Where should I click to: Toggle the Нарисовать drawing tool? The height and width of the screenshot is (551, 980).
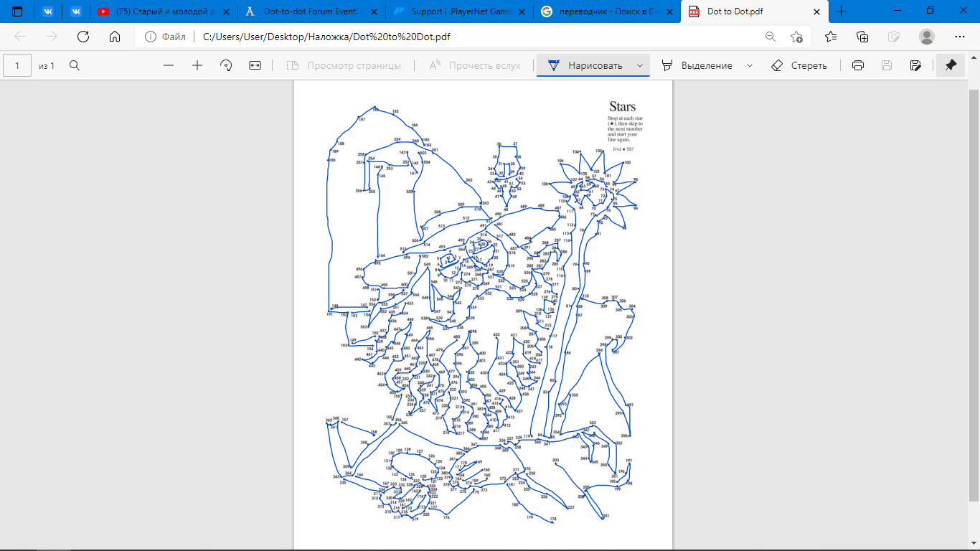pyautogui.click(x=586, y=65)
